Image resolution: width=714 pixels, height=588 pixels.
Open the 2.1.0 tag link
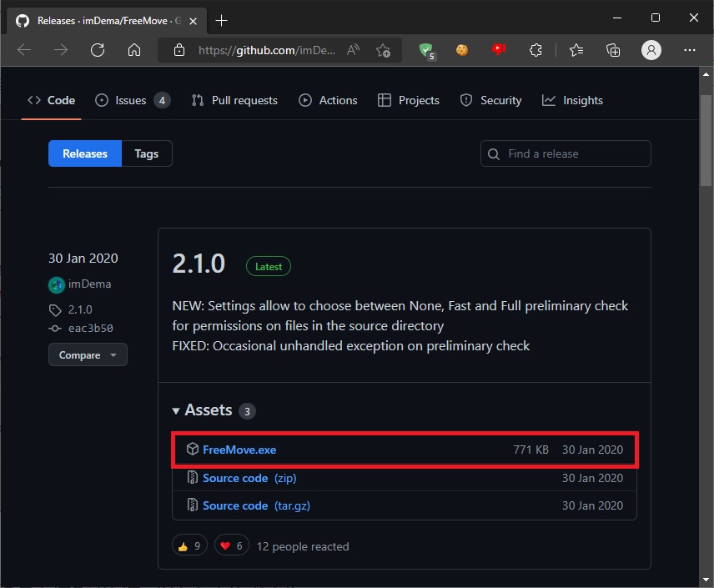tap(80, 309)
